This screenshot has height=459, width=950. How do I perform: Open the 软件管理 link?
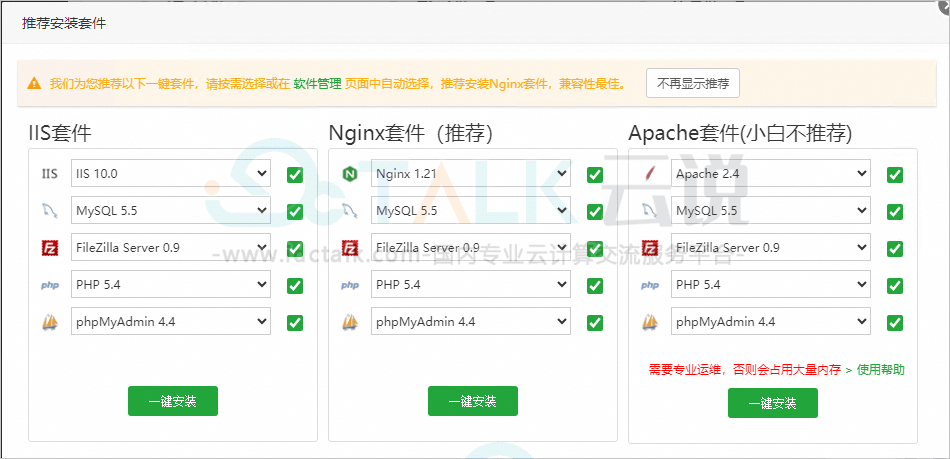click(317, 84)
